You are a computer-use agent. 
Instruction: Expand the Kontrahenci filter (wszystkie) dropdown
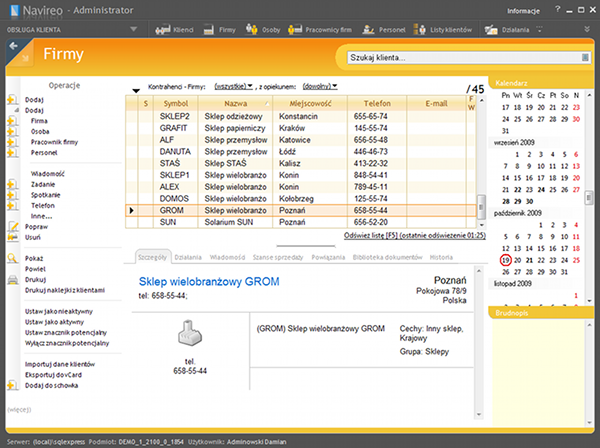[232, 87]
